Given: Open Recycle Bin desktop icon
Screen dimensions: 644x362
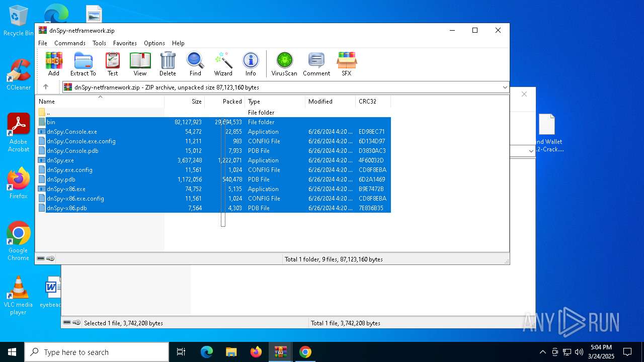Looking at the screenshot, I should point(19,21).
